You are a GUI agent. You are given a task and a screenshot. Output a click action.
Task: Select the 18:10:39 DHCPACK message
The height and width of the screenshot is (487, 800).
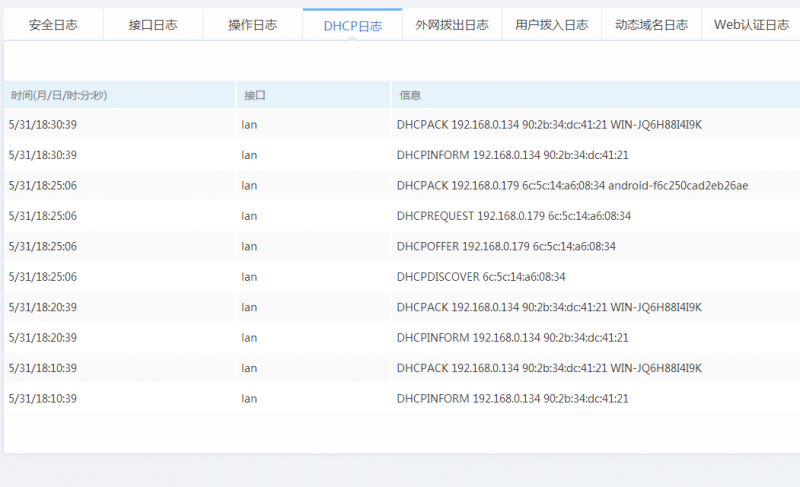[x=549, y=368]
